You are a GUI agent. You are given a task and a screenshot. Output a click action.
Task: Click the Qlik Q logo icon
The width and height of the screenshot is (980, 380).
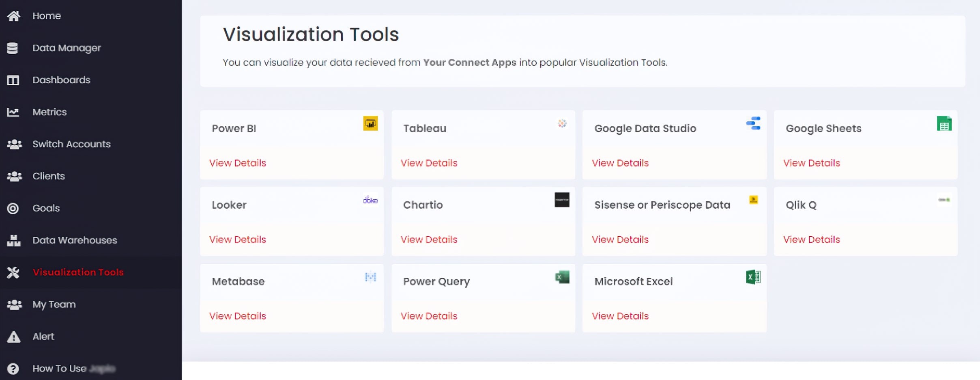tap(944, 200)
